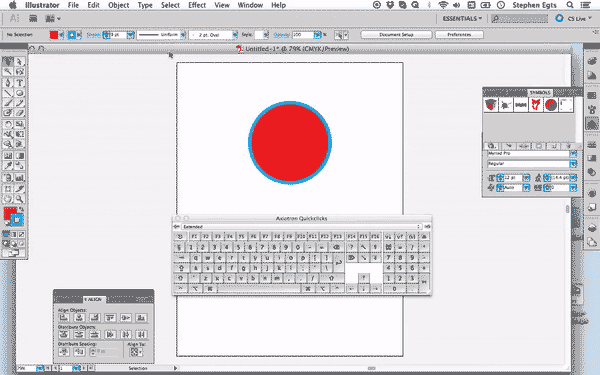Image resolution: width=600 pixels, height=375 pixels.
Task: Click Horizontal Align Left in Align panel
Action: point(64,318)
